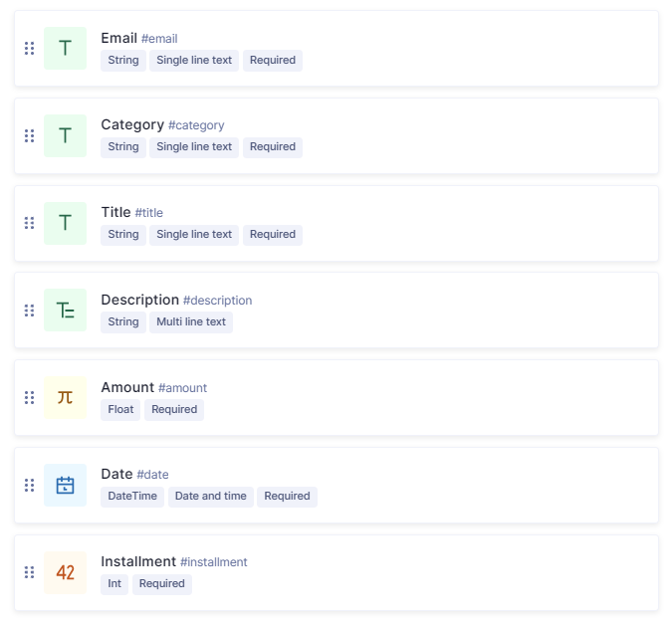The height and width of the screenshot is (627, 672).
Task: Click the Multi line text tag
Action: coord(191,322)
